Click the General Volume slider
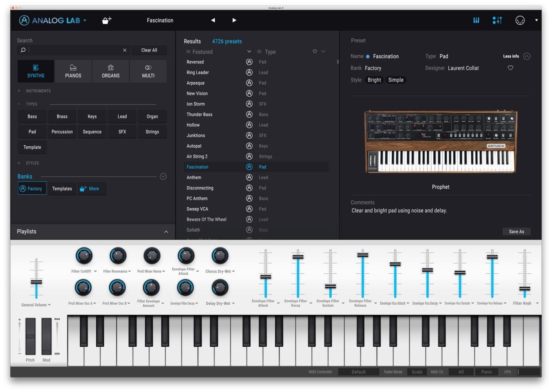552x392 pixels. 36,282
